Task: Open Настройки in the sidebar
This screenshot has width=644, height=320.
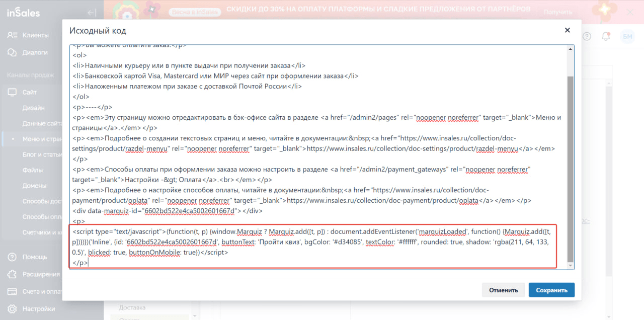Action: click(x=39, y=308)
